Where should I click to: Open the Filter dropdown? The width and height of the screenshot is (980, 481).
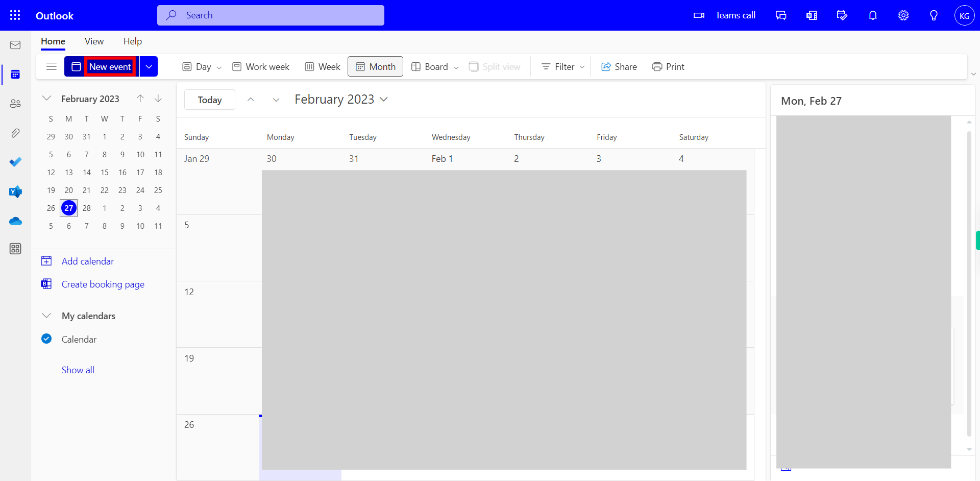click(563, 67)
